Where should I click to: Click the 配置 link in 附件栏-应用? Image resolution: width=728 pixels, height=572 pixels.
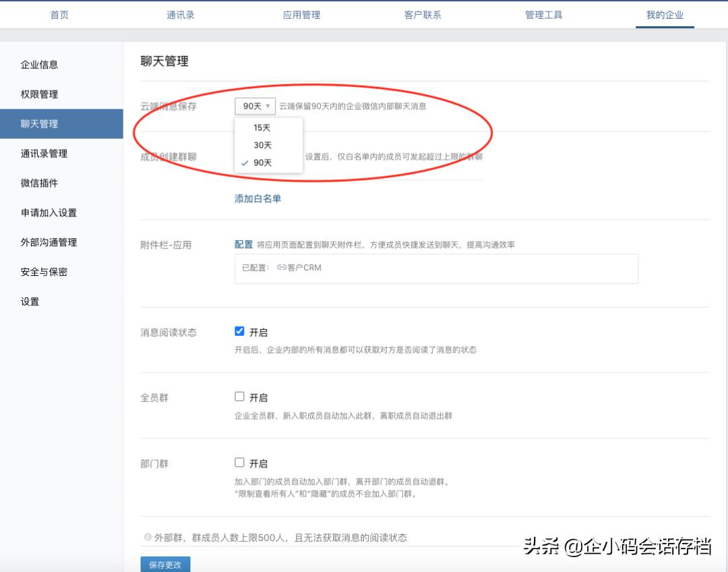[243, 244]
